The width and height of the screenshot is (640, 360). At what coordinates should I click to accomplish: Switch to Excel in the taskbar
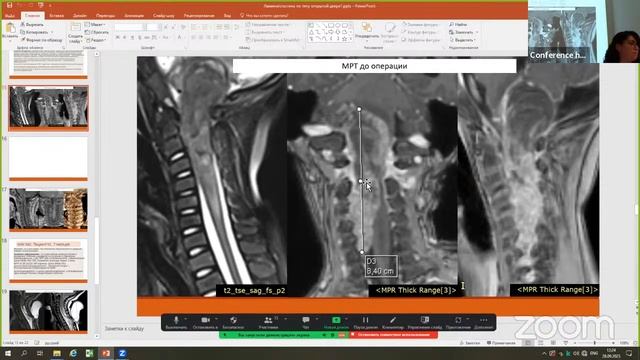coord(89,353)
